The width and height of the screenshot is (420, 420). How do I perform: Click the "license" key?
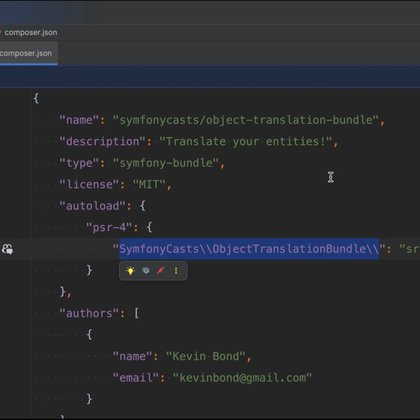[89, 184]
